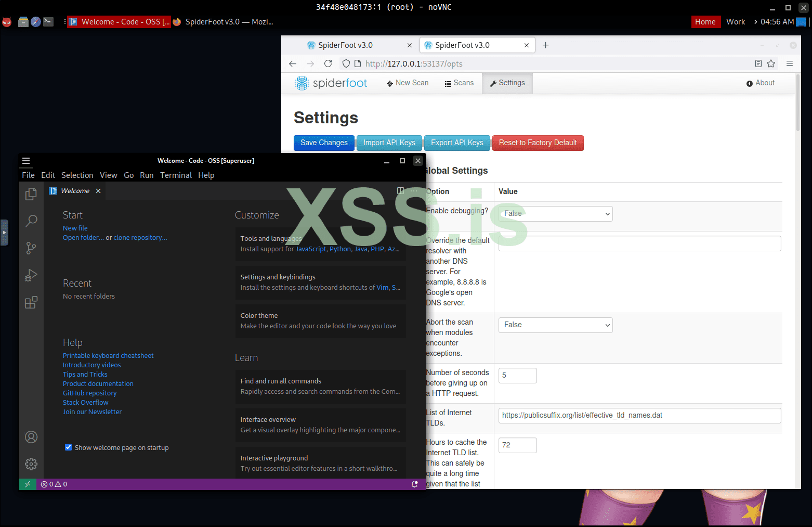Open the Manage gear icon in Code

click(31, 464)
